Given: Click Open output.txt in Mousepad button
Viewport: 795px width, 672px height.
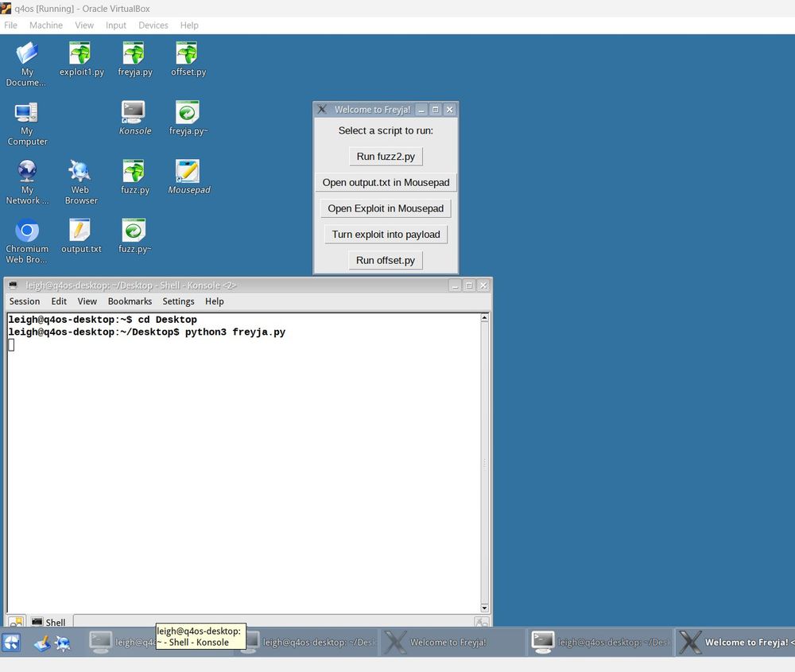Looking at the screenshot, I should [x=386, y=182].
